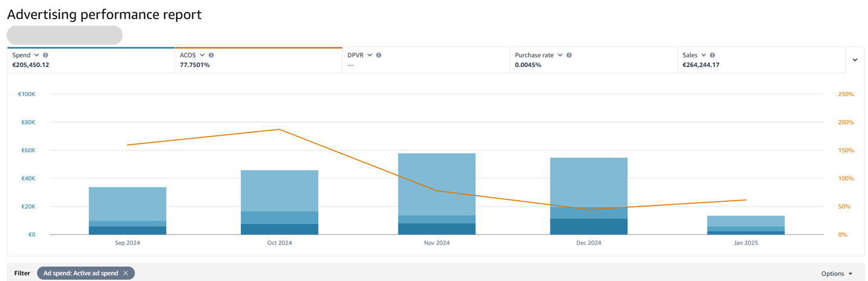
Task: Open the Options menu
Action: click(837, 273)
